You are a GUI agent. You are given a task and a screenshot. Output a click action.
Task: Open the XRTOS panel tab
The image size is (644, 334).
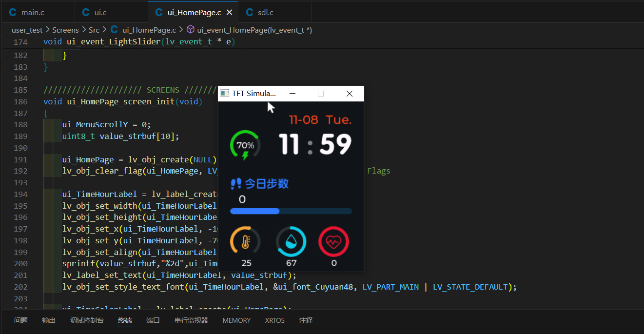pos(275,320)
